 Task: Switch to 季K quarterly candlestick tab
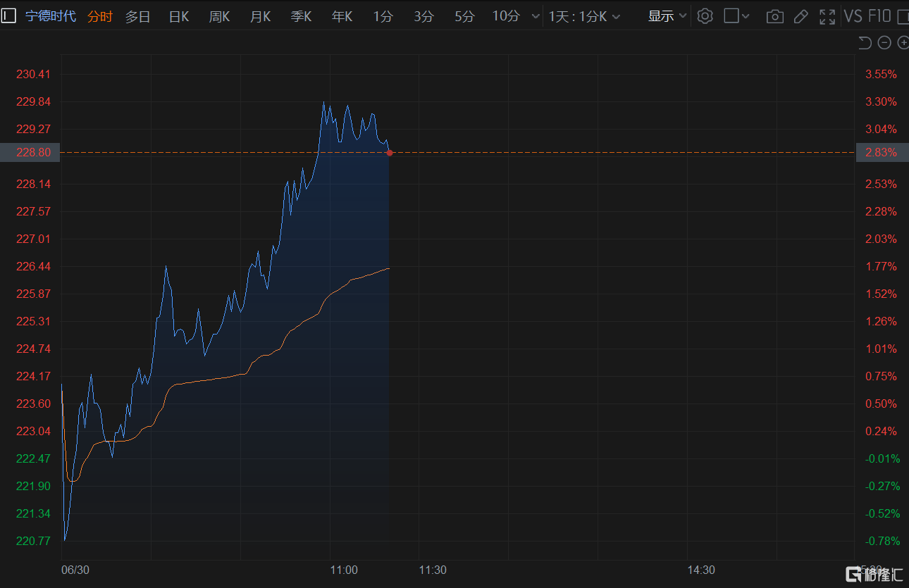coord(301,16)
